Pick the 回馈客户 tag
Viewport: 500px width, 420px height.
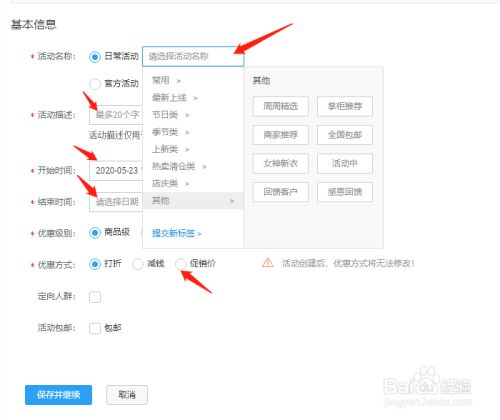[x=281, y=192]
